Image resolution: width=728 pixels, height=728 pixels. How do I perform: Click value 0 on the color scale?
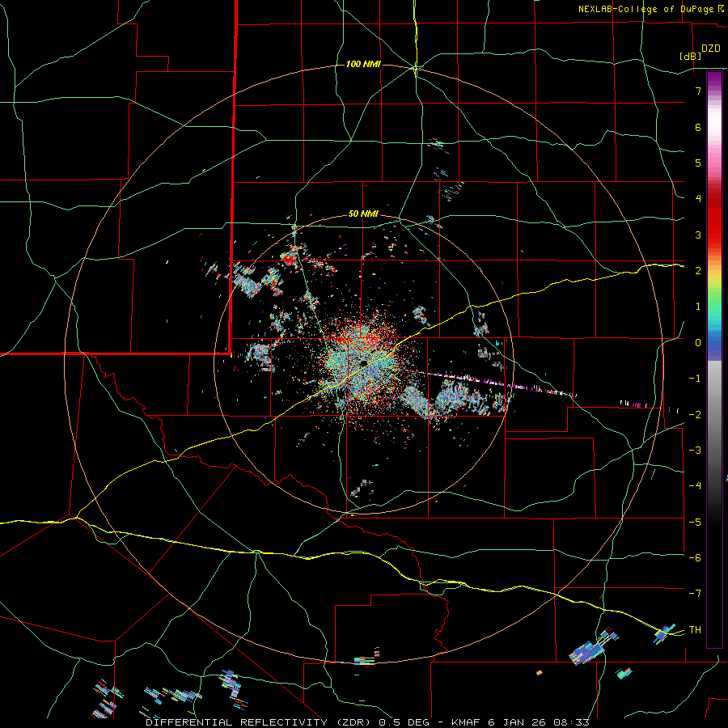click(x=698, y=343)
